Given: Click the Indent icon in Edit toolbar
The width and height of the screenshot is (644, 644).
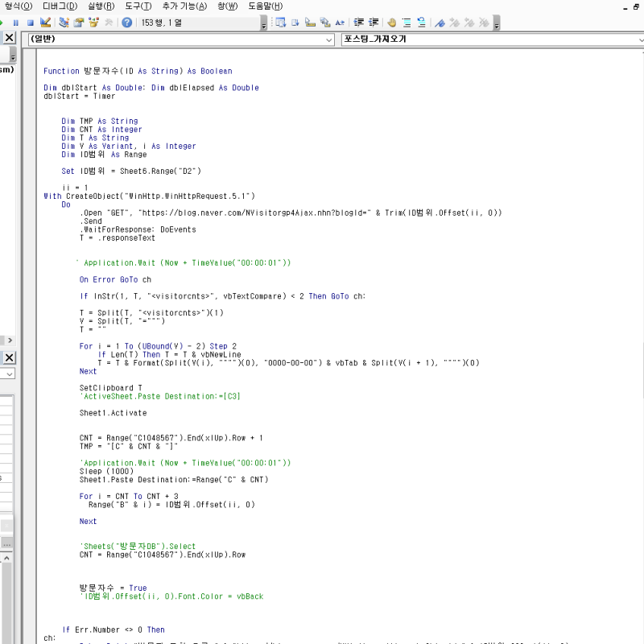Looking at the screenshot, I should pos(359,23).
